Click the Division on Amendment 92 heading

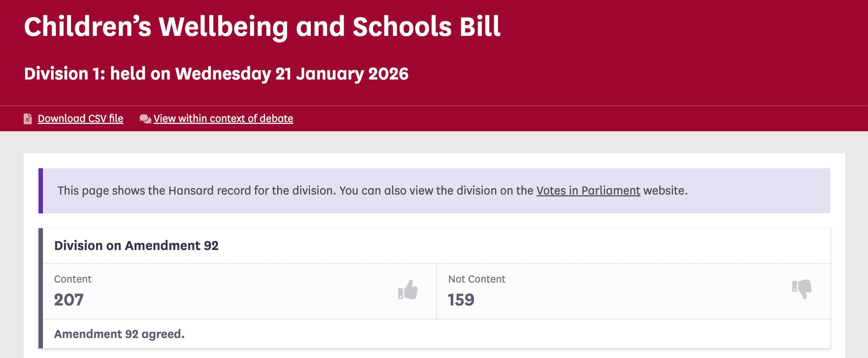(137, 245)
